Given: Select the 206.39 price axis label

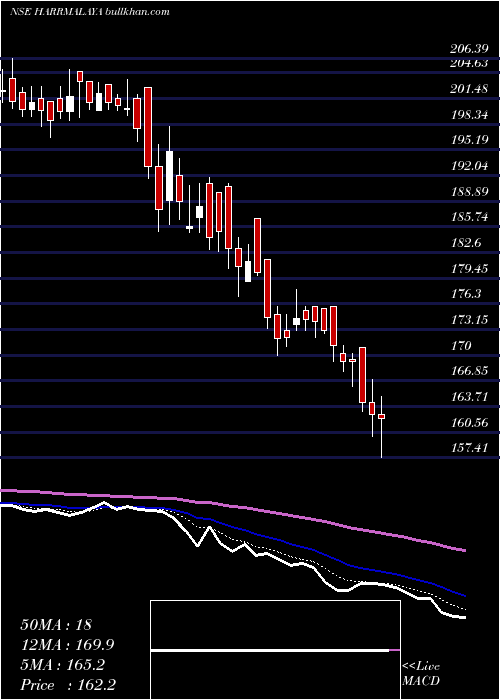Looking at the screenshot, I should [x=468, y=49].
